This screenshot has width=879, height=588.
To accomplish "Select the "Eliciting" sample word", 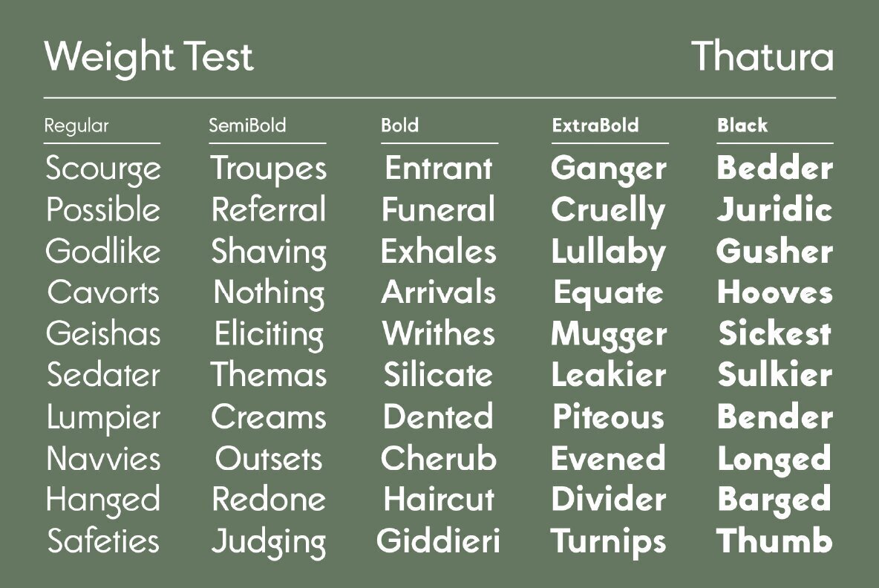I will tap(269, 335).
